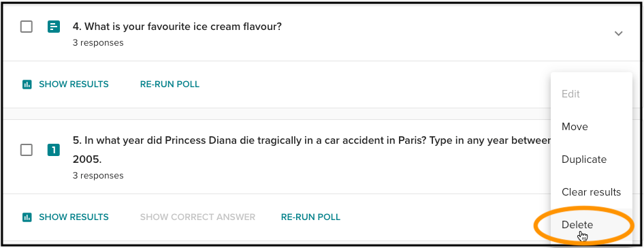The width and height of the screenshot is (644, 248).
Task: Choose Clear results from the menu
Action: click(x=591, y=192)
